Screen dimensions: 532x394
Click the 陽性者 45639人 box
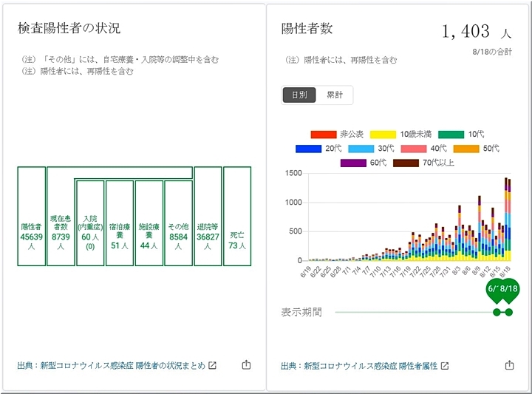pos(32,216)
